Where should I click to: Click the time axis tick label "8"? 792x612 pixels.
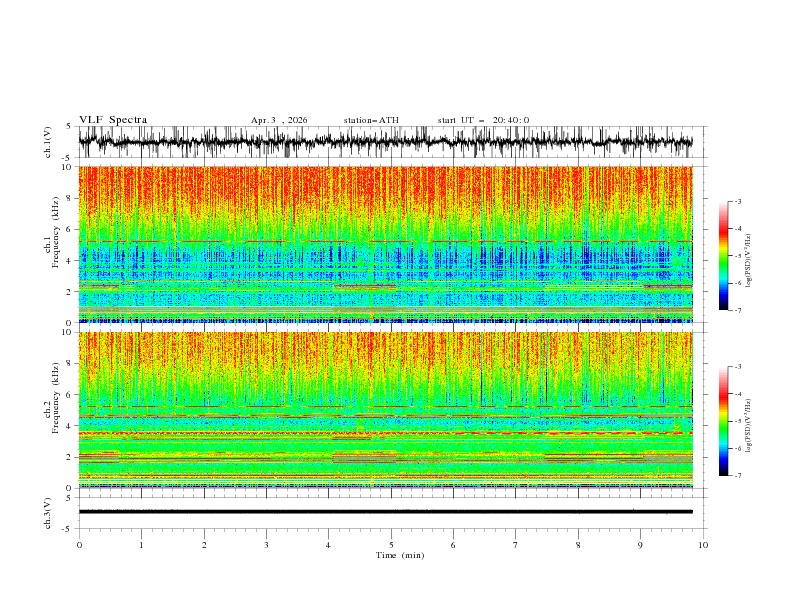click(578, 545)
